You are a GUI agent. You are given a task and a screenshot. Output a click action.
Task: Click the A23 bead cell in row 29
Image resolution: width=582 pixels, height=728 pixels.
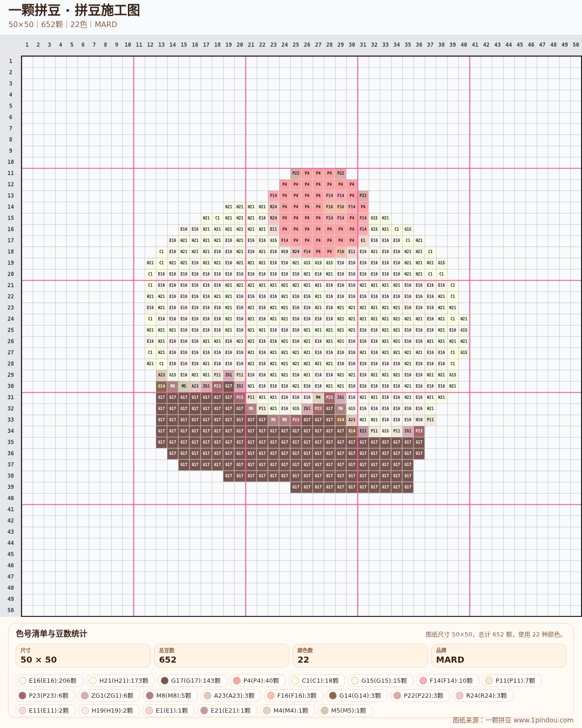click(x=161, y=375)
